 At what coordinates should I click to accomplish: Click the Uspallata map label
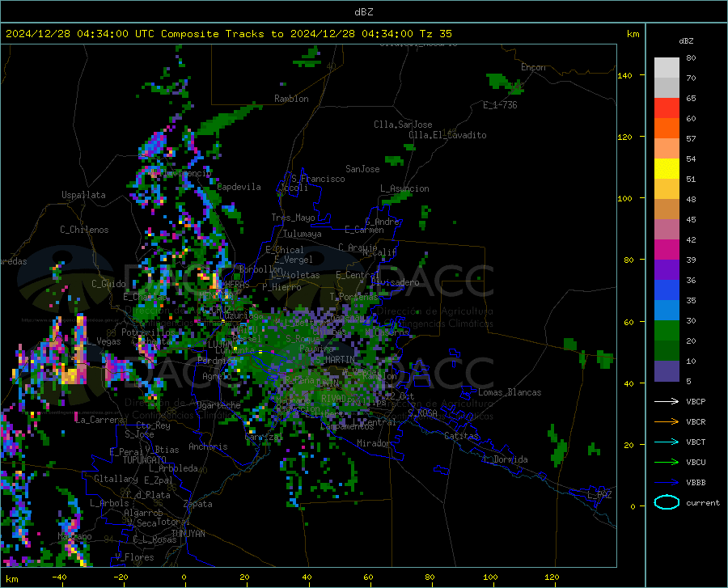click(83, 195)
